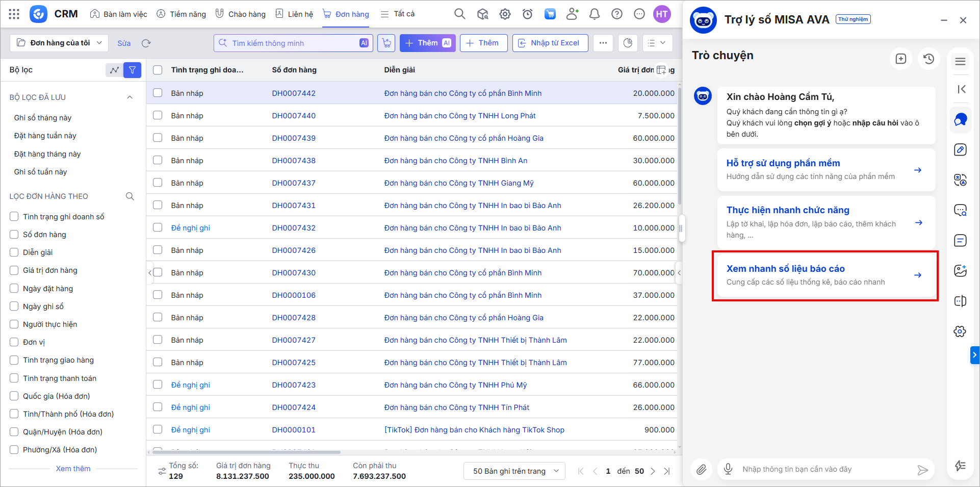Open the Đơn hàng của tôi dropdown
Image resolution: width=980 pixels, height=487 pixels.
(x=59, y=43)
